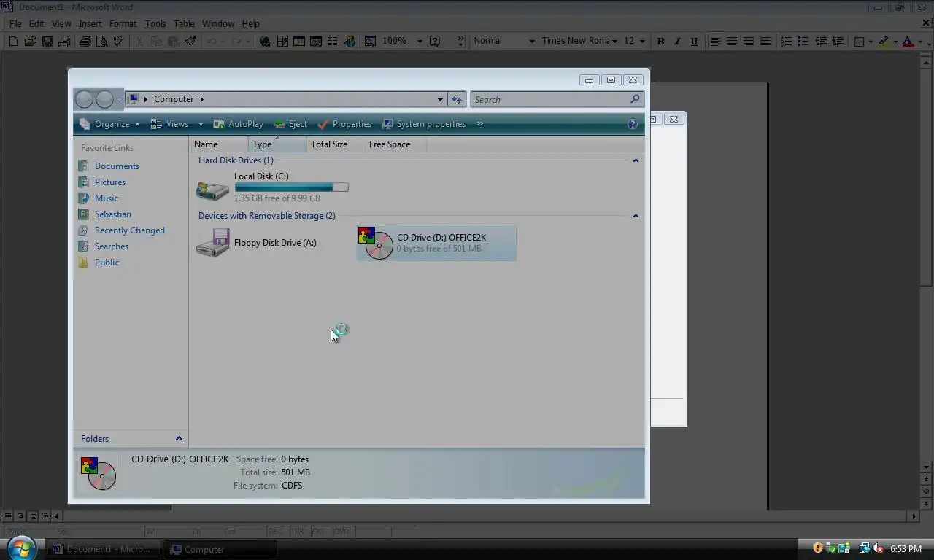Click the Print Preview icon in Word toolbar
This screenshot has width=934, height=560.
[x=101, y=42]
